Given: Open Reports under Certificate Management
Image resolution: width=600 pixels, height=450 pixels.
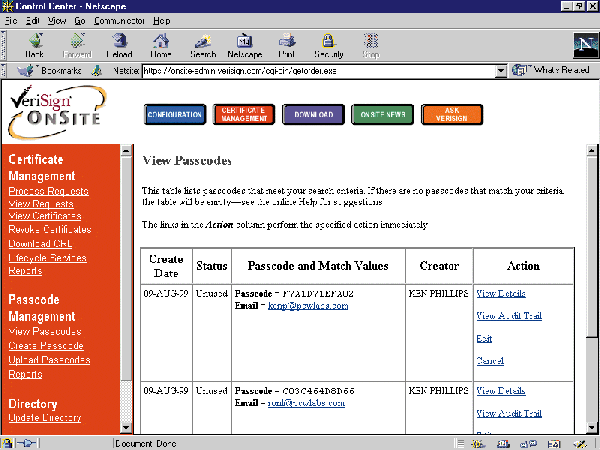Looking at the screenshot, I should click(x=25, y=271).
